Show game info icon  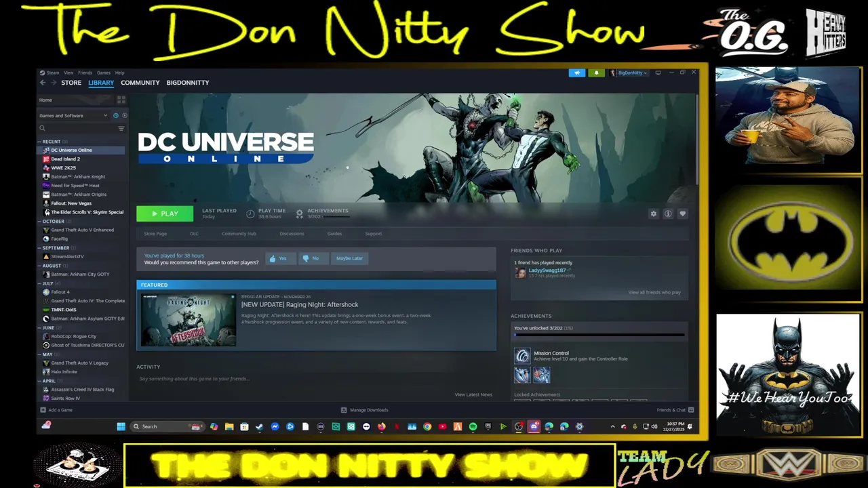668,213
